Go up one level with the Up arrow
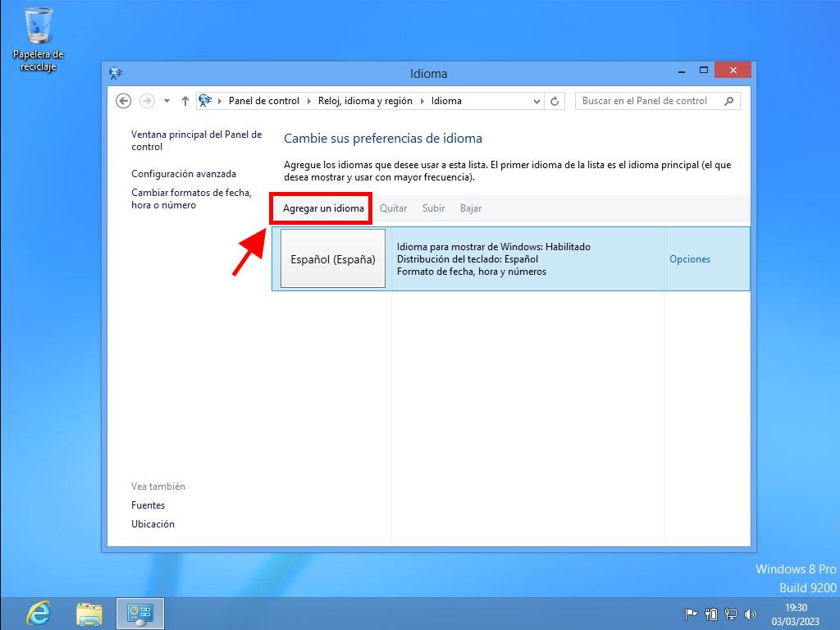The width and height of the screenshot is (840, 630). click(x=185, y=101)
